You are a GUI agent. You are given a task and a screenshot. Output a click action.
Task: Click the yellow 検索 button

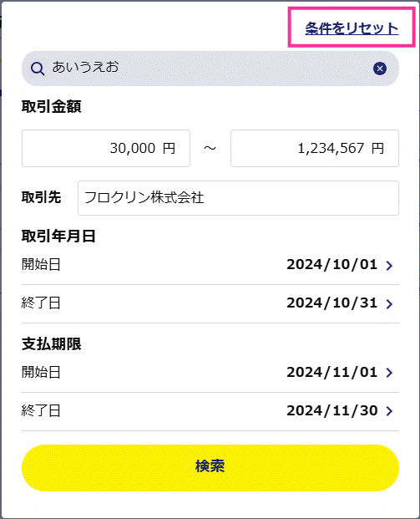tap(210, 468)
